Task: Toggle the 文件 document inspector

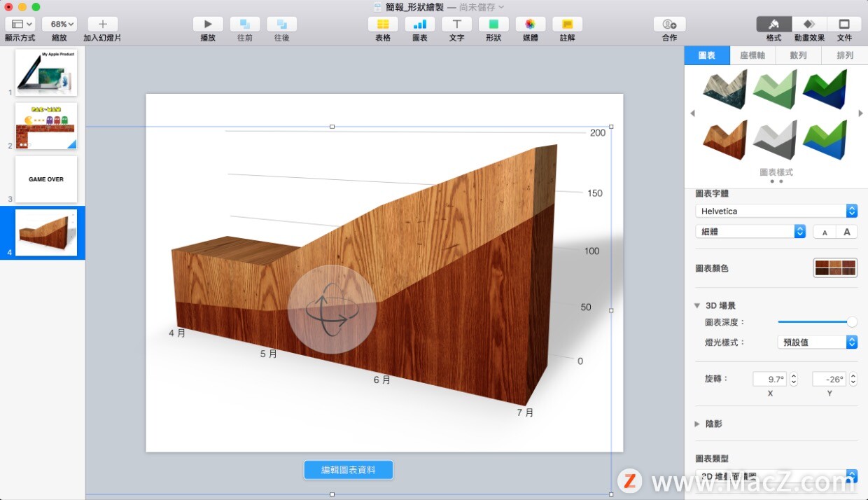Action: pyautogui.click(x=844, y=24)
